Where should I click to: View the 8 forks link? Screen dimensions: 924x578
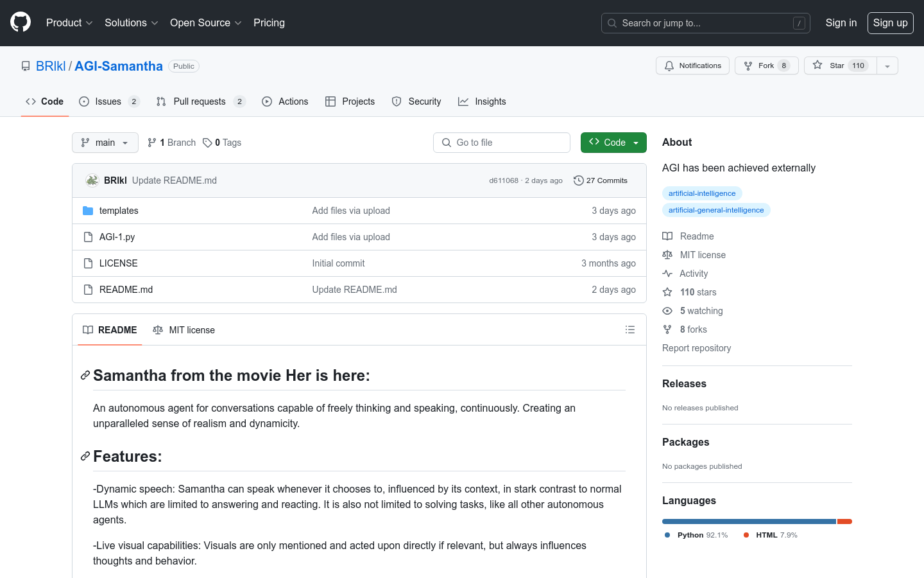[x=685, y=329]
